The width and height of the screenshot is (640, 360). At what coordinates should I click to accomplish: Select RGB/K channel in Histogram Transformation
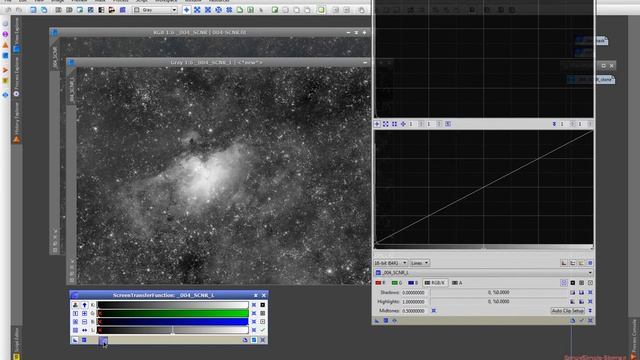point(436,283)
